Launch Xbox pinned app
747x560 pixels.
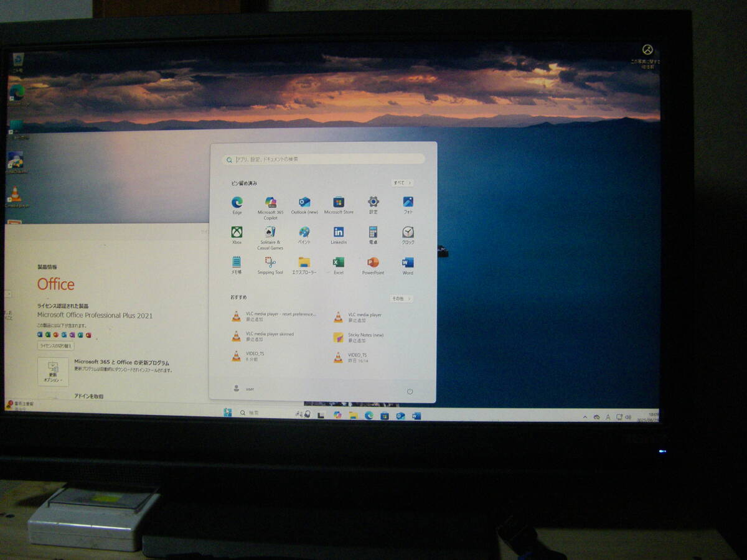click(237, 235)
